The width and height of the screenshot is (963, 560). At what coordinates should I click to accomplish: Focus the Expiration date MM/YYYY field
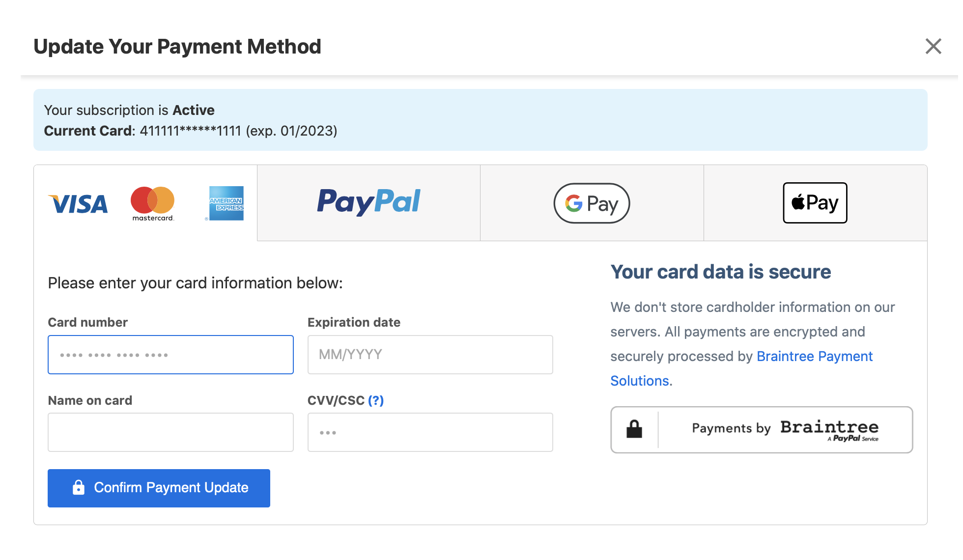[x=430, y=354]
